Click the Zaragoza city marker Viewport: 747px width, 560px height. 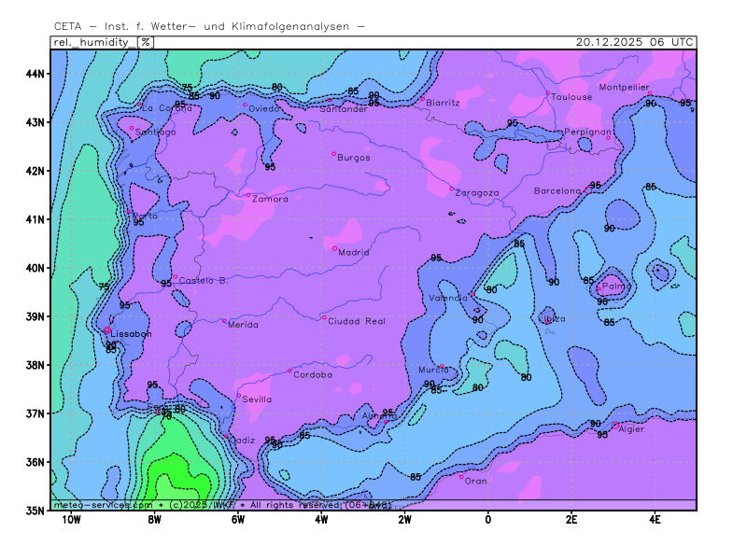point(451,189)
